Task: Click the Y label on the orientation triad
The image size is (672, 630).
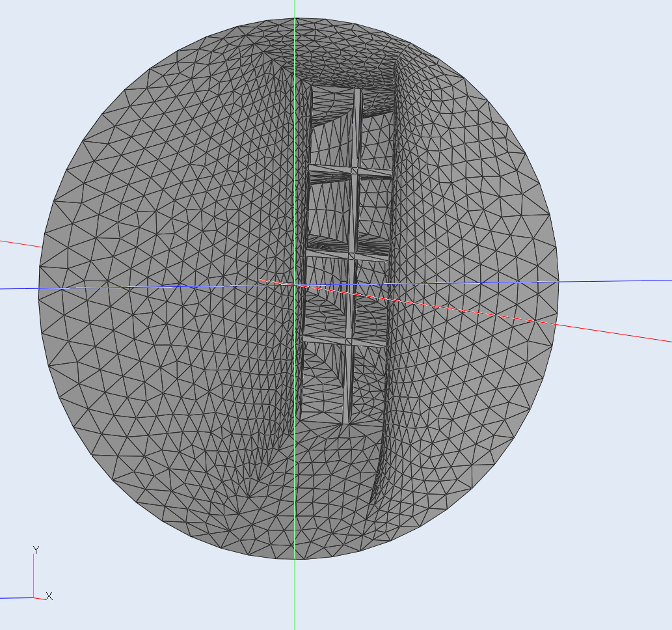Action: coord(36,550)
